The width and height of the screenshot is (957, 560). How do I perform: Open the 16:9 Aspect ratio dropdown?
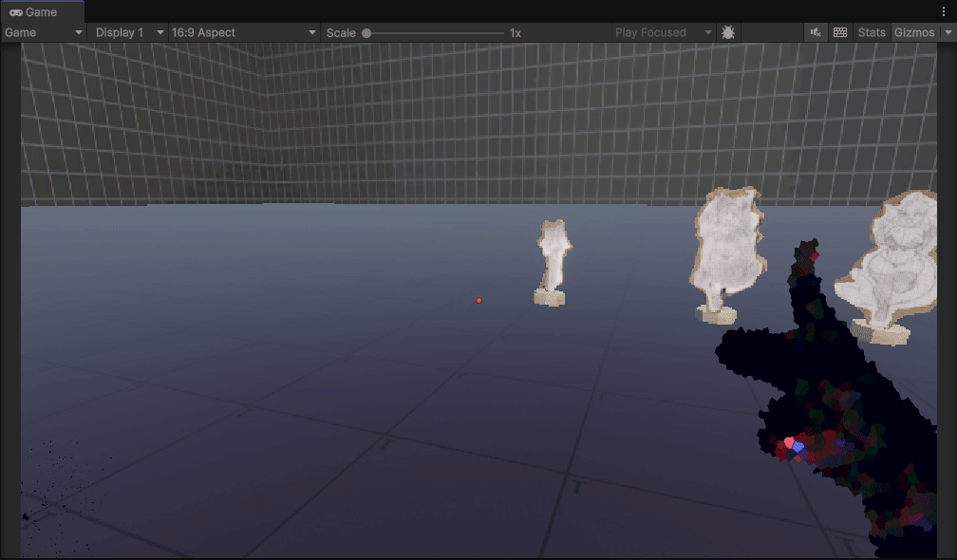(x=243, y=32)
